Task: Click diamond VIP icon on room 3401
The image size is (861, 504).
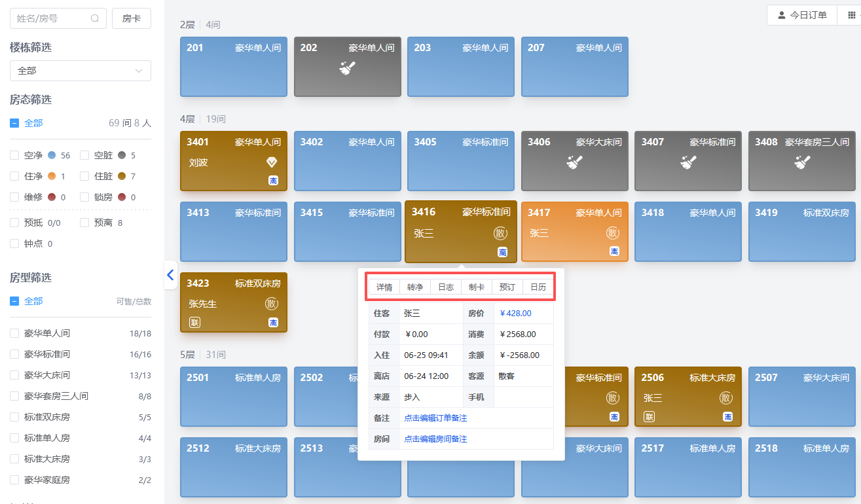Action: [x=272, y=162]
